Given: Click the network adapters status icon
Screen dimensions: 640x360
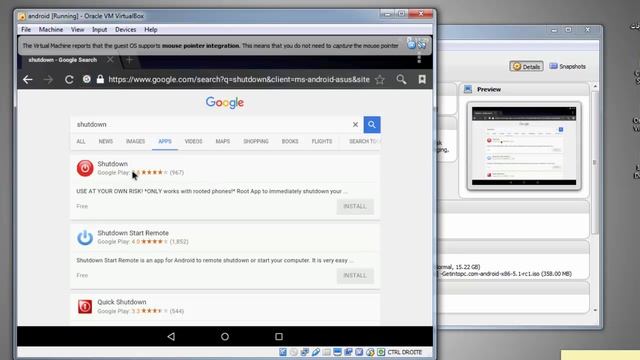Looking at the screenshot, I should point(304,352).
